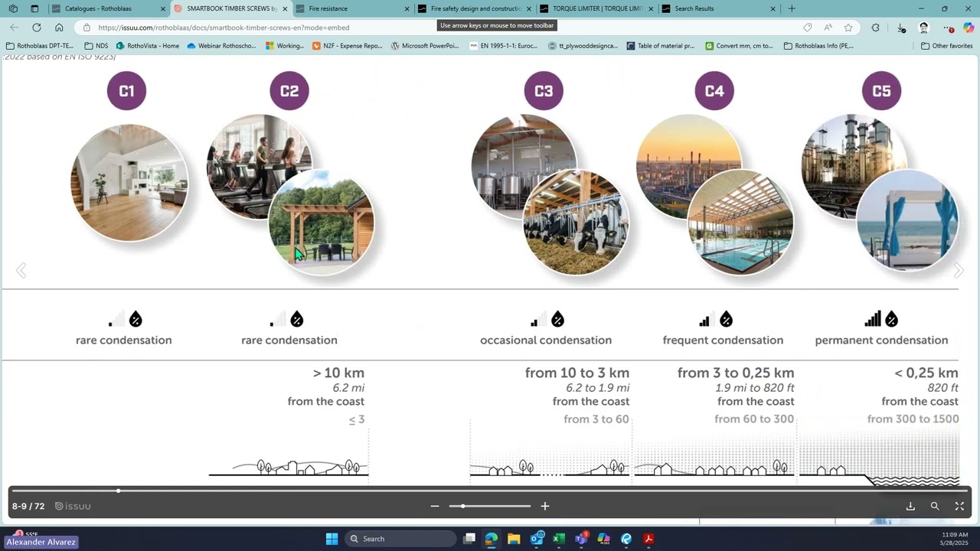
Task: Open the tab actions menu icon
Action: (x=34, y=8)
